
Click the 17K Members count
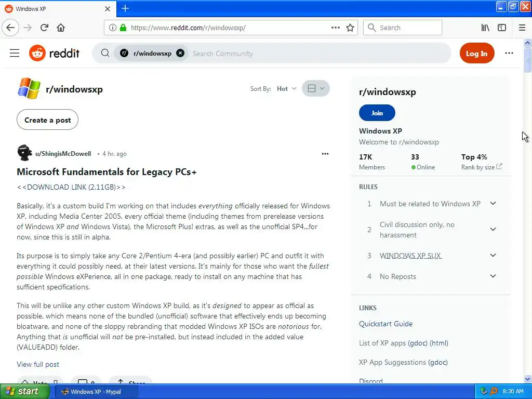pos(372,162)
